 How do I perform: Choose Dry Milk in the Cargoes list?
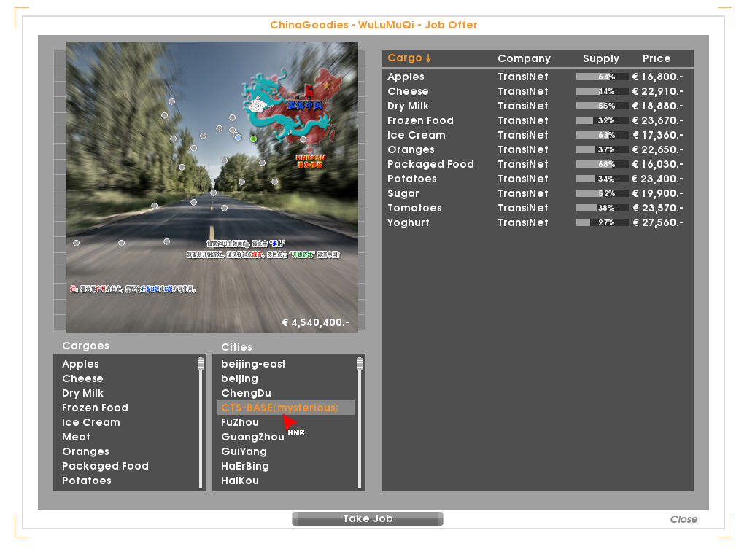click(82, 393)
